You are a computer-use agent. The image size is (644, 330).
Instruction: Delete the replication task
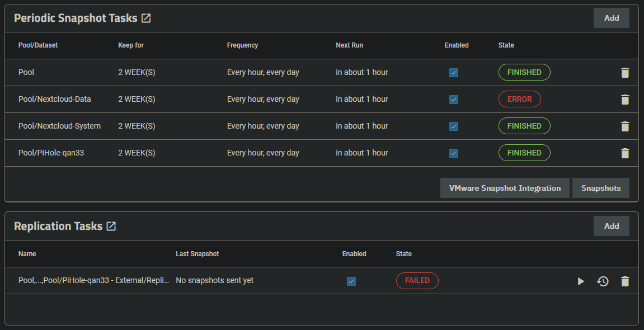(x=625, y=281)
